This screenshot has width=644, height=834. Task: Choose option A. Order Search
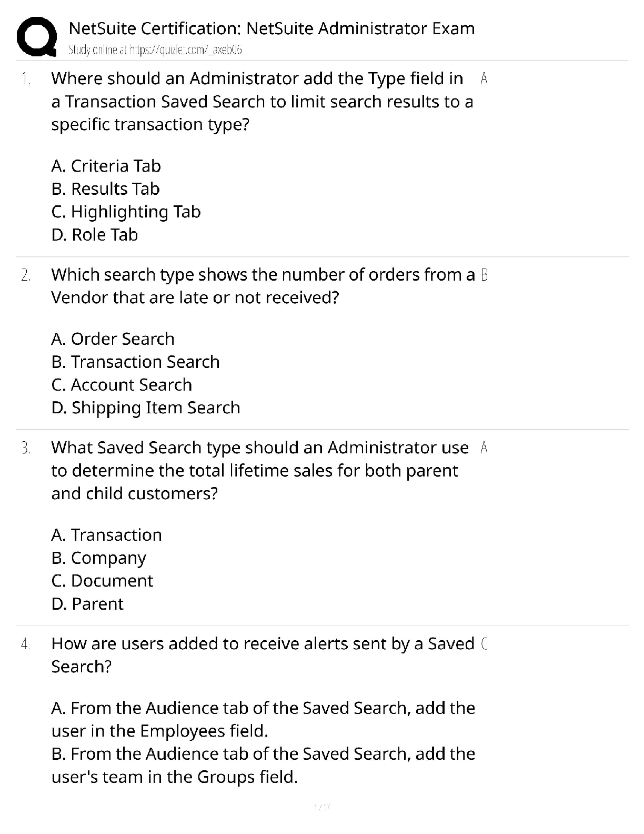point(113,339)
